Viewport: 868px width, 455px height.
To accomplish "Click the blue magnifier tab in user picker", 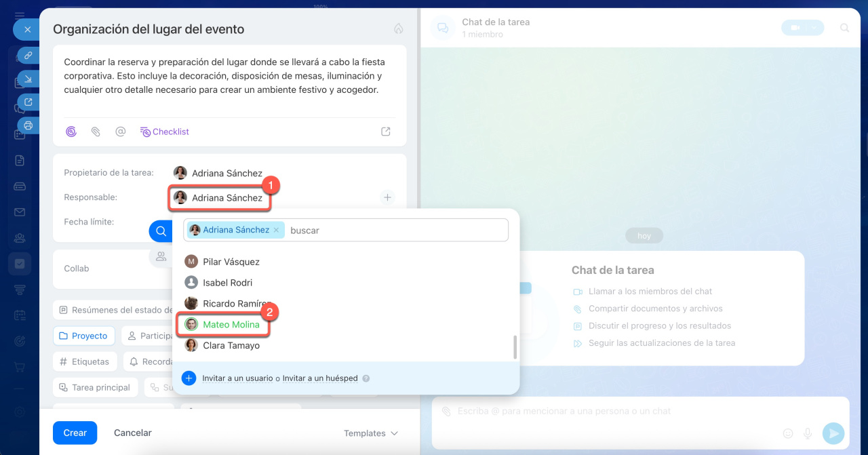I will pos(161,231).
